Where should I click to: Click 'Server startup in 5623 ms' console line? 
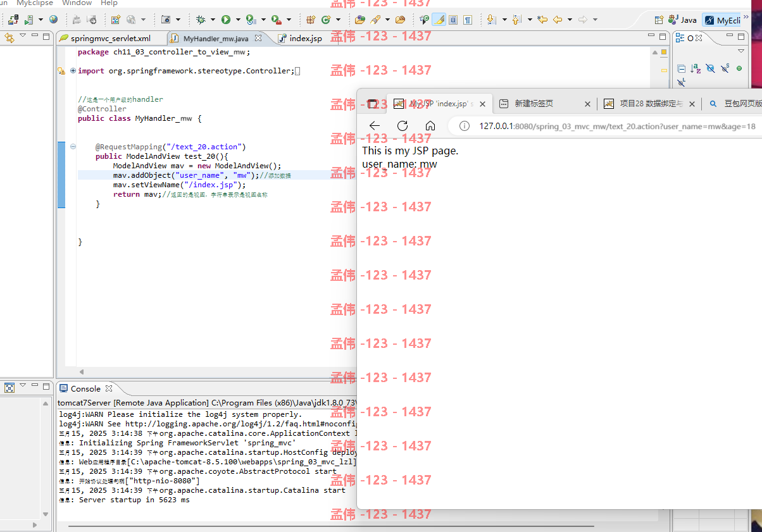124,500
